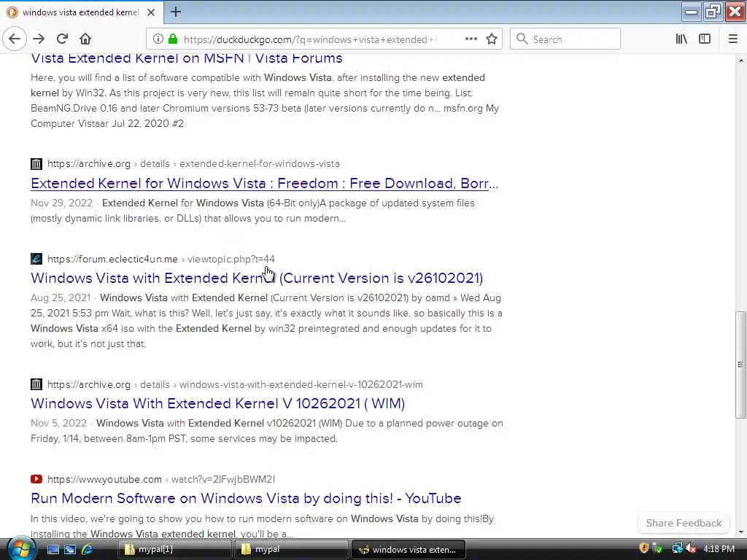The width and height of the screenshot is (747, 560).
Task: Toggle the sidebar view icon
Action: tap(705, 39)
